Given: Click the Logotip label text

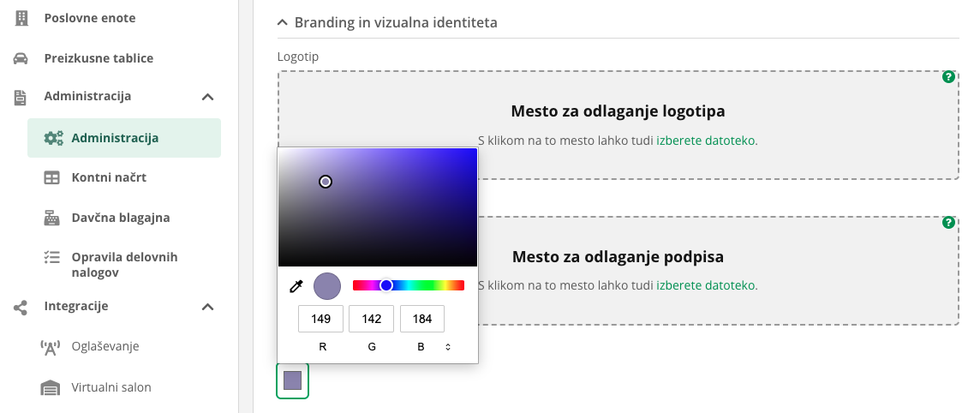Looking at the screenshot, I should (298, 57).
